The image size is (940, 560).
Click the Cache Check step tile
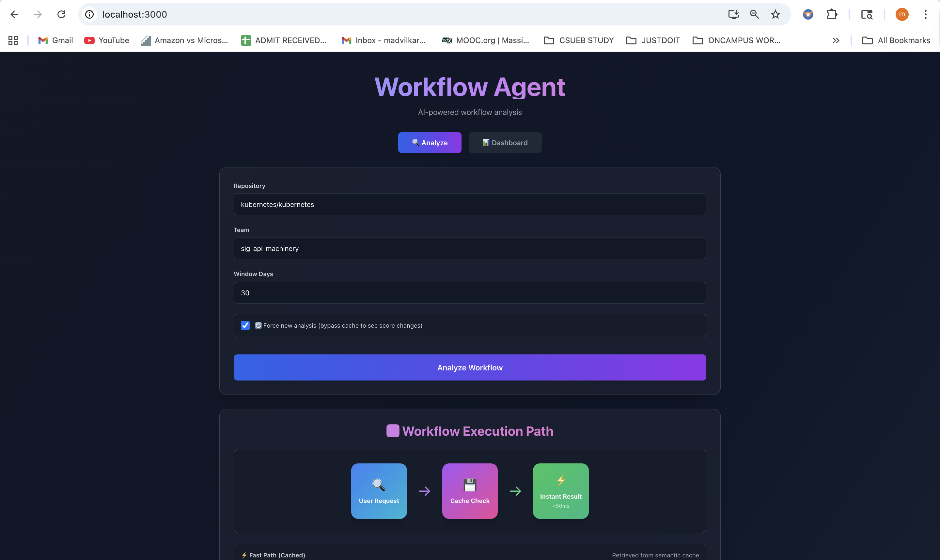click(x=469, y=491)
